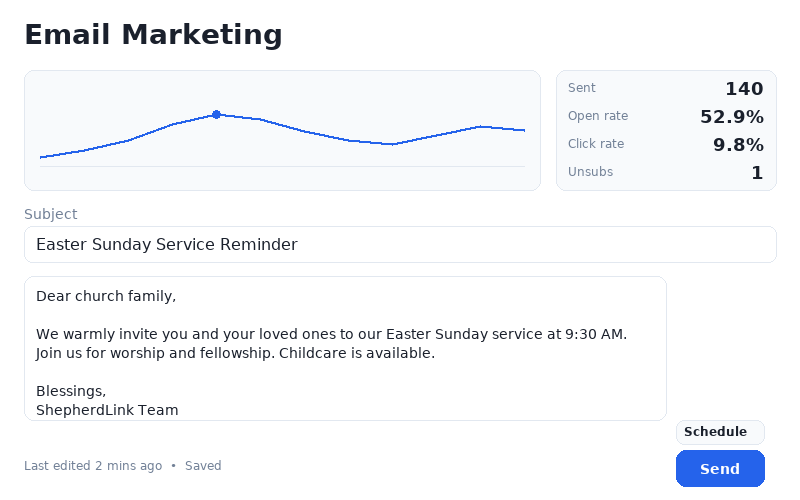This screenshot has height=500, width=800.
Task: Click the Click rate value 9.8%
Action: (738, 145)
